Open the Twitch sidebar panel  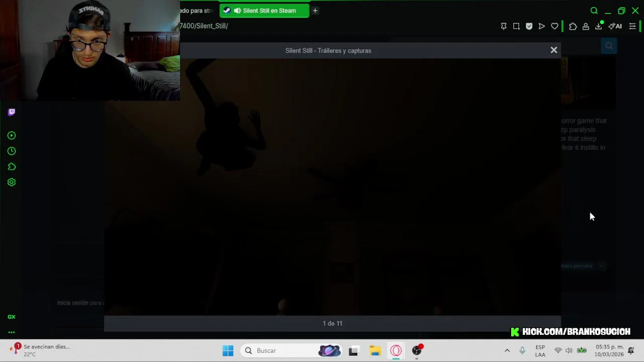click(12, 112)
